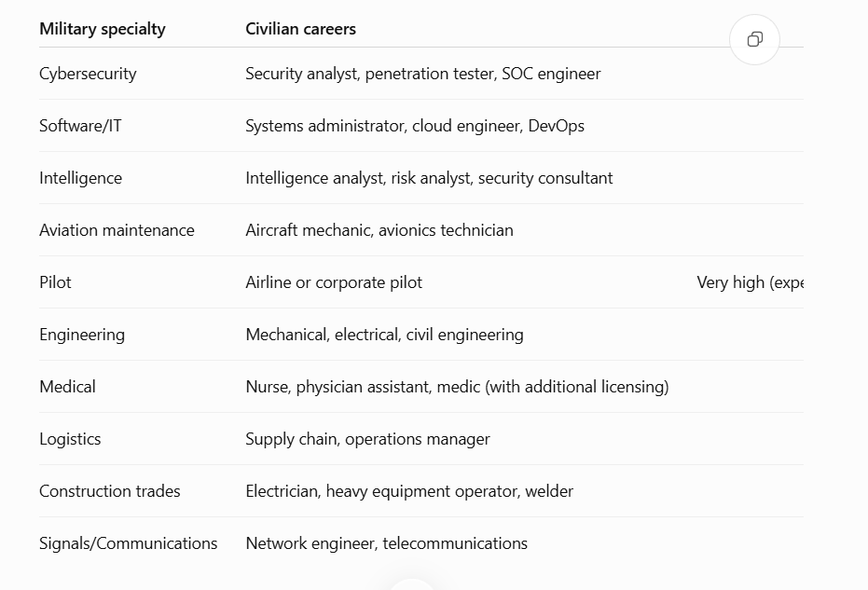868x590 pixels.
Task: Click the copy table icon
Action: [754, 39]
